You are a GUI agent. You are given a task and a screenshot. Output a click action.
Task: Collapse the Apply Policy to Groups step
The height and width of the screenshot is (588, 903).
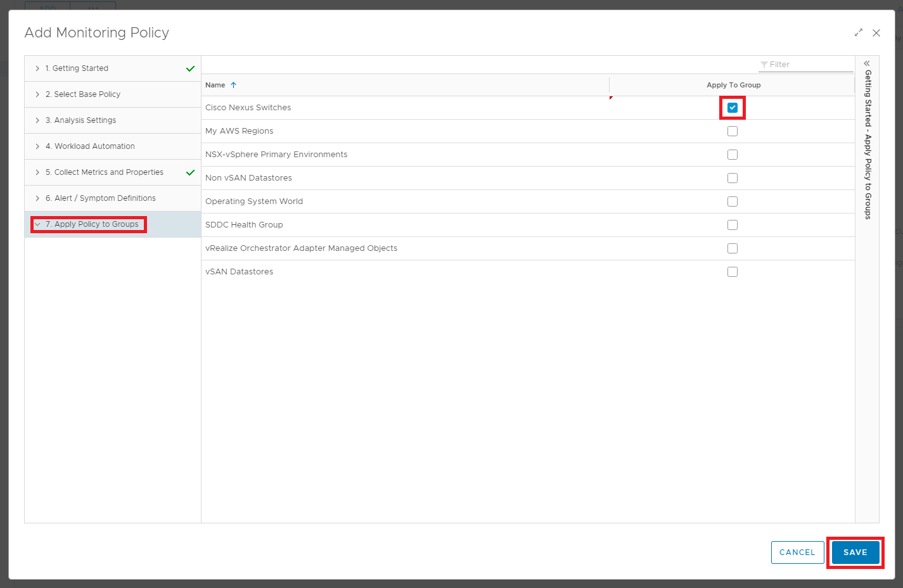tap(37, 224)
